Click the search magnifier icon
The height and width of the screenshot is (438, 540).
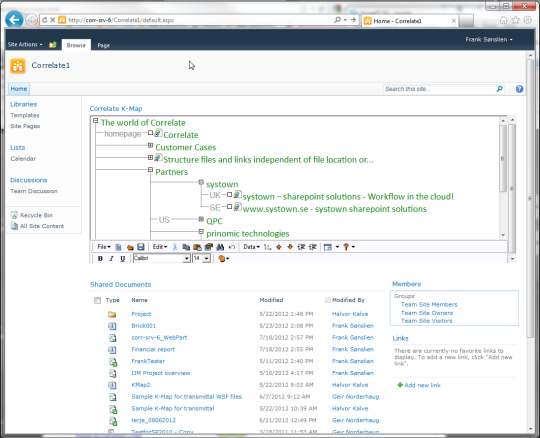(x=499, y=89)
